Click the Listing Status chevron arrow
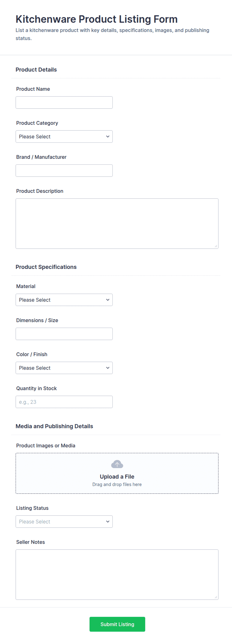This screenshot has height=644, width=232. [108, 522]
